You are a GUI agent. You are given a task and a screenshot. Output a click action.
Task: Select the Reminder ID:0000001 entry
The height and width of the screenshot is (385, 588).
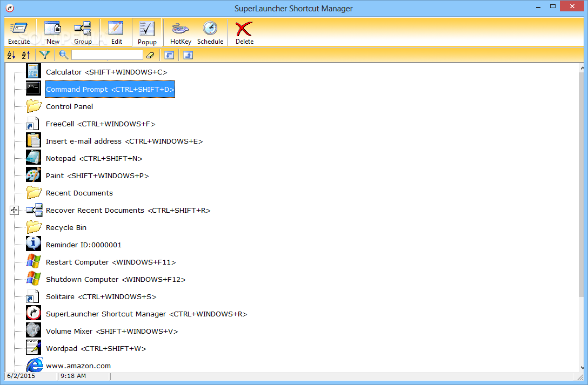(x=84, y=245)
